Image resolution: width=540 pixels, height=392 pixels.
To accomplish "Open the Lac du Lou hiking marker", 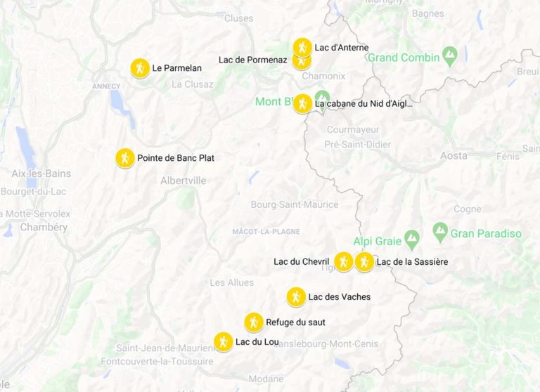I will (x=223, y=341).
